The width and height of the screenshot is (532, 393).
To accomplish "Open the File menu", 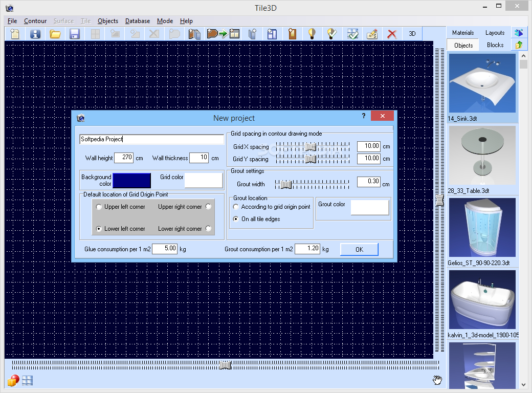I will point(12,20).
